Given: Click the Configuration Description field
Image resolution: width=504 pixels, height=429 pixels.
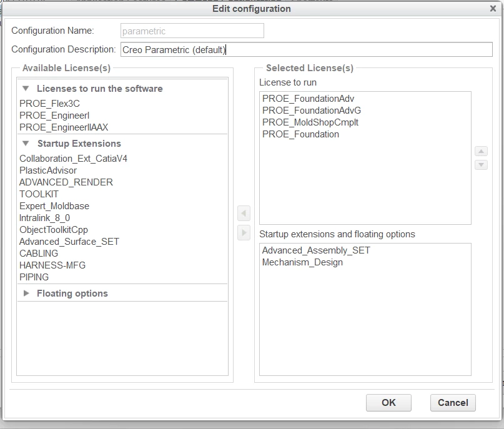Looking at the screenshot, I should pos(306,49).
